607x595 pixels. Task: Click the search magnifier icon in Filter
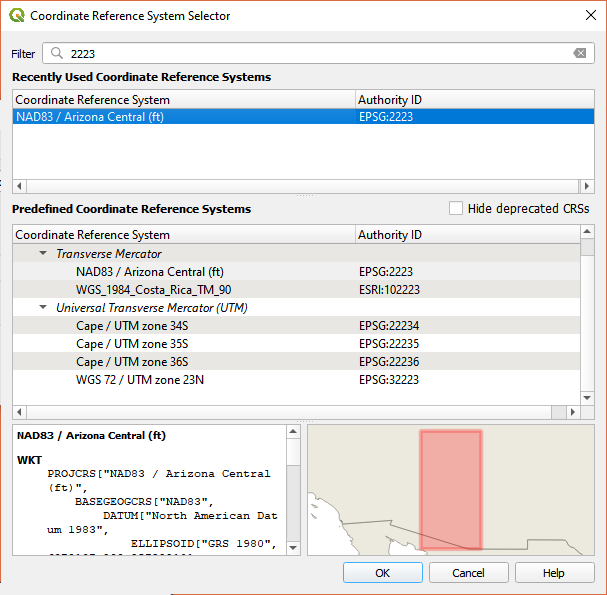(x=55, y=54)
